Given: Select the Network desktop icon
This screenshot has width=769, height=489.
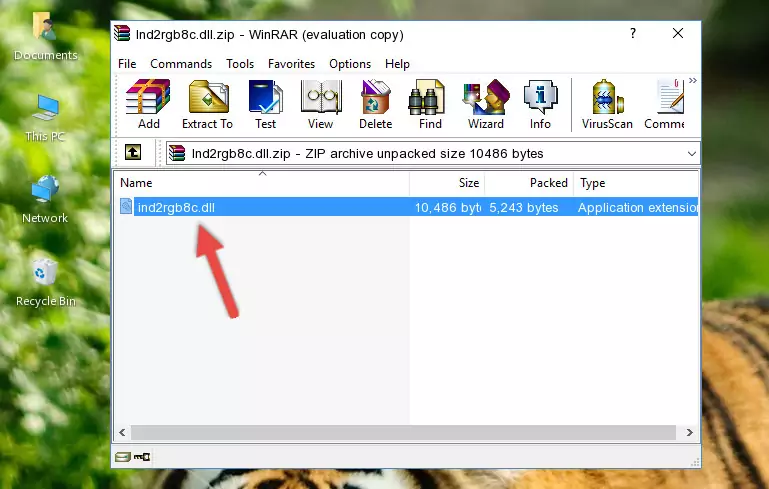Looking at the screenshot, I should point(45,199).
